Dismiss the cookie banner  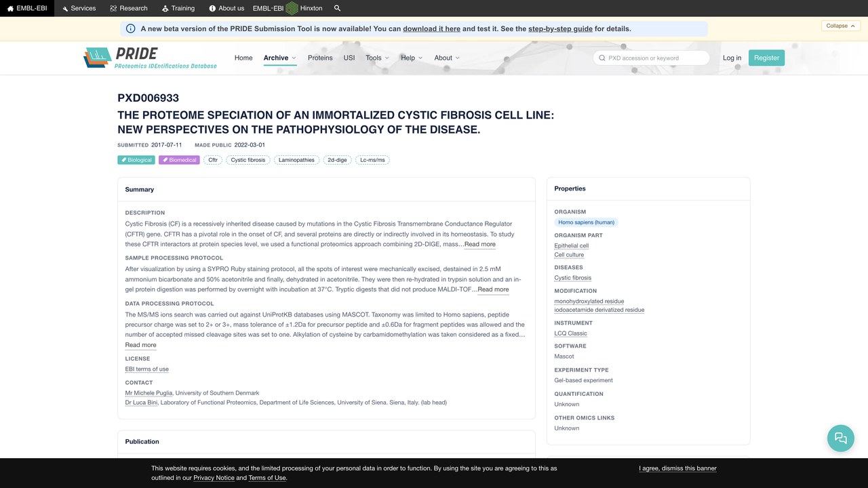[x=677, y=468]
